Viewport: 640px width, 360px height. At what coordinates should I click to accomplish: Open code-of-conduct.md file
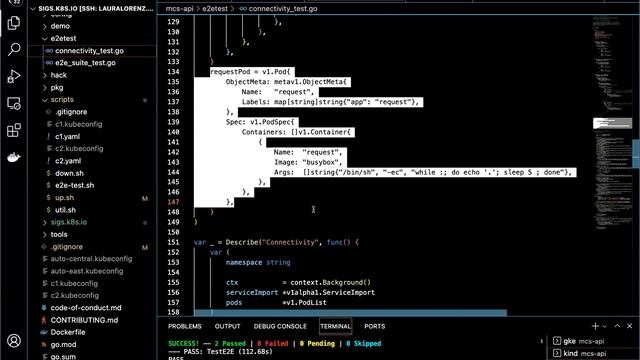(92, 308)
